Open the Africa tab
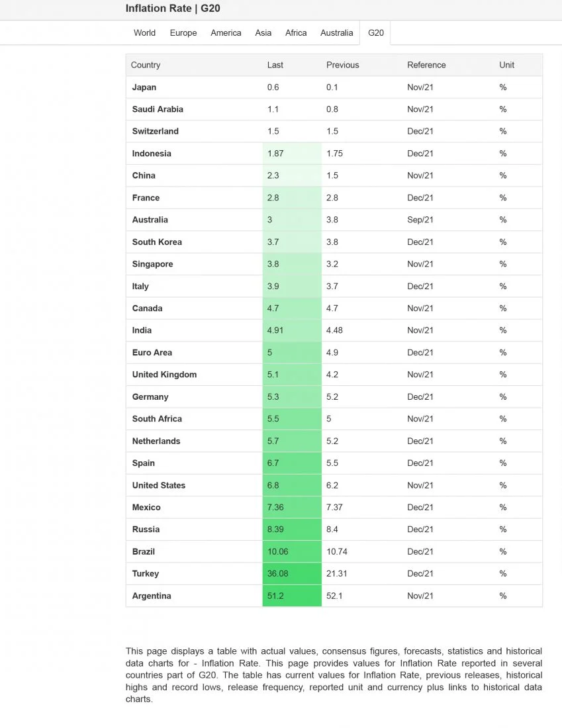 [x=296, y=32]
